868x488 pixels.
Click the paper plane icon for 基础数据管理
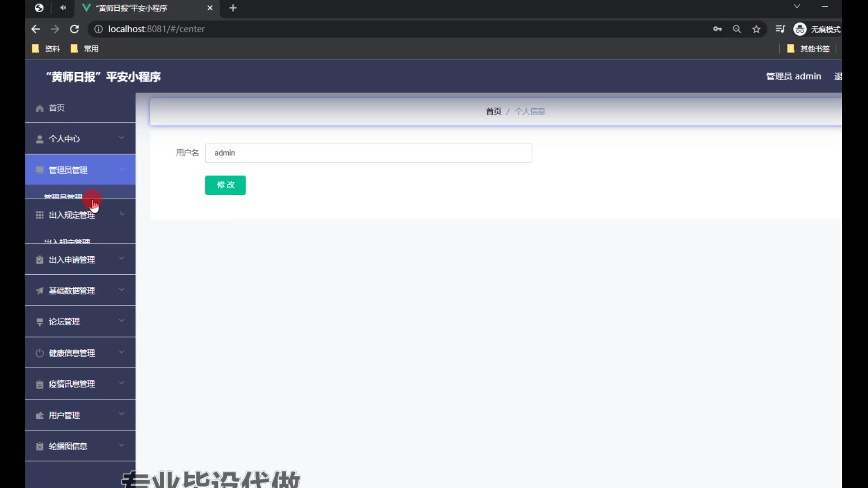(x=40, y=291)
